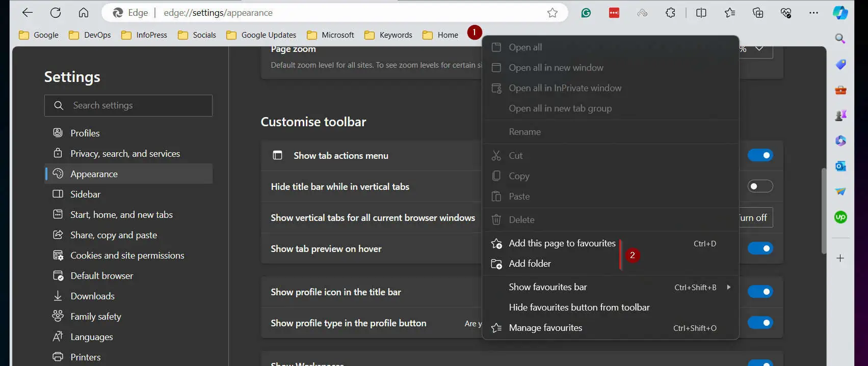Image resolution: width=868 pixels, height=366 pixels.
Task: Open the Socials favourites folder
Action: click(197, 35)
